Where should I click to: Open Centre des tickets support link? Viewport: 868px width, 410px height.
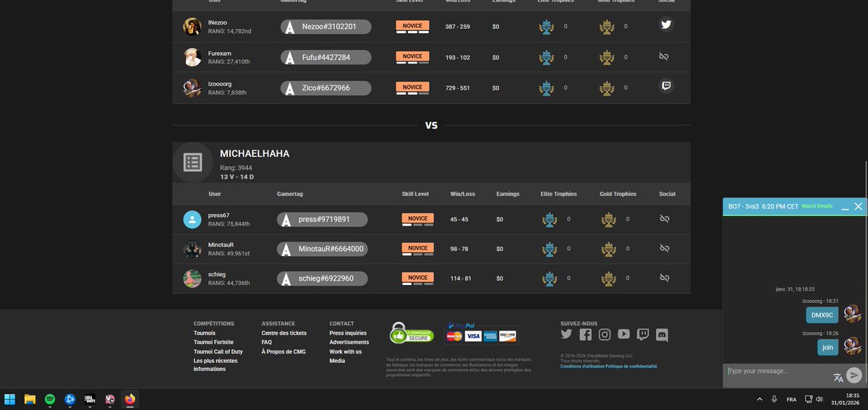point(284,333)
